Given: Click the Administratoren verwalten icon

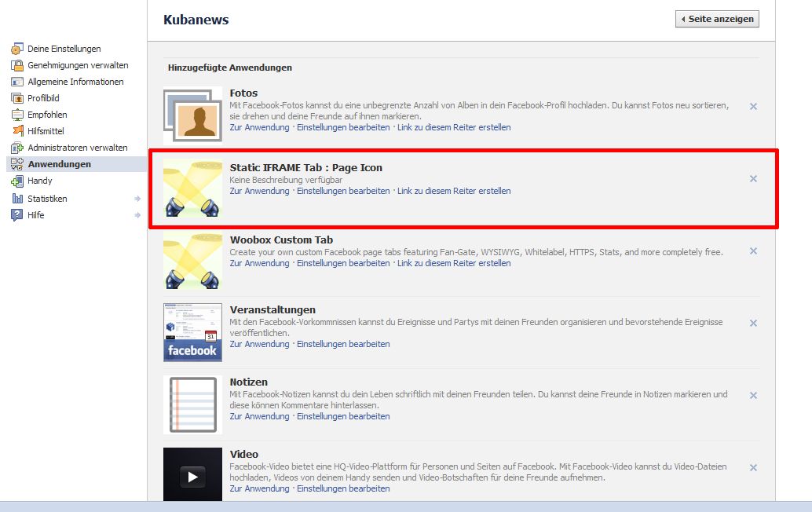Looking at the screenshot, I should point(17,148).
